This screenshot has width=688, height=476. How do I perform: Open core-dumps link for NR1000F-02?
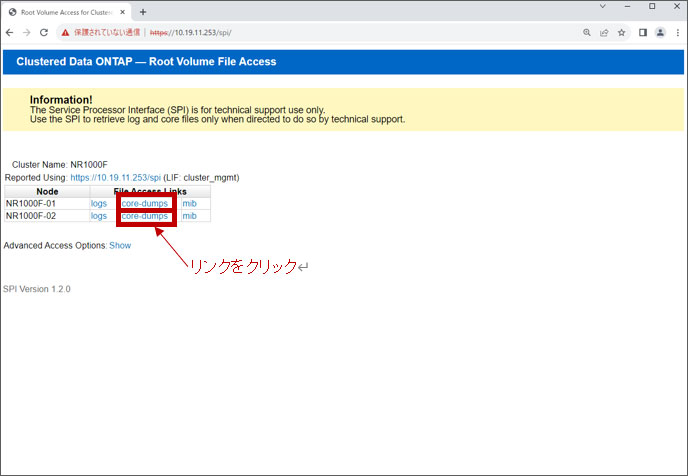click(x=144, y=216)
